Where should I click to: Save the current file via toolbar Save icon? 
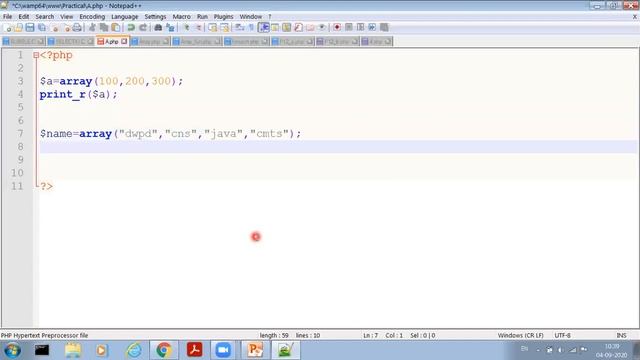tap(30, 27)
